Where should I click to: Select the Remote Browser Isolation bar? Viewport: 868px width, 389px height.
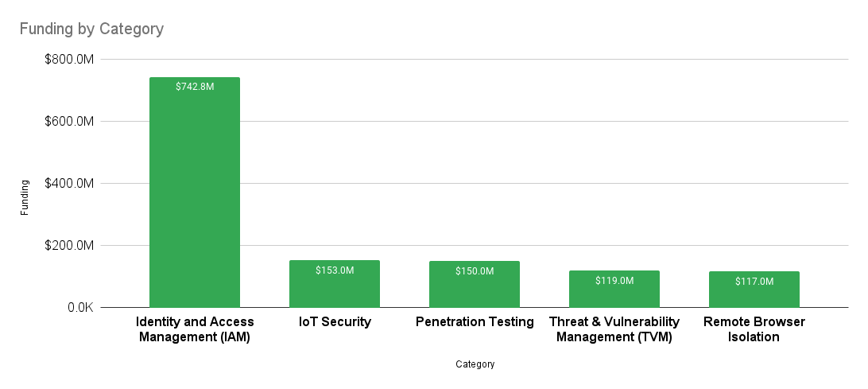click(754, 294)
